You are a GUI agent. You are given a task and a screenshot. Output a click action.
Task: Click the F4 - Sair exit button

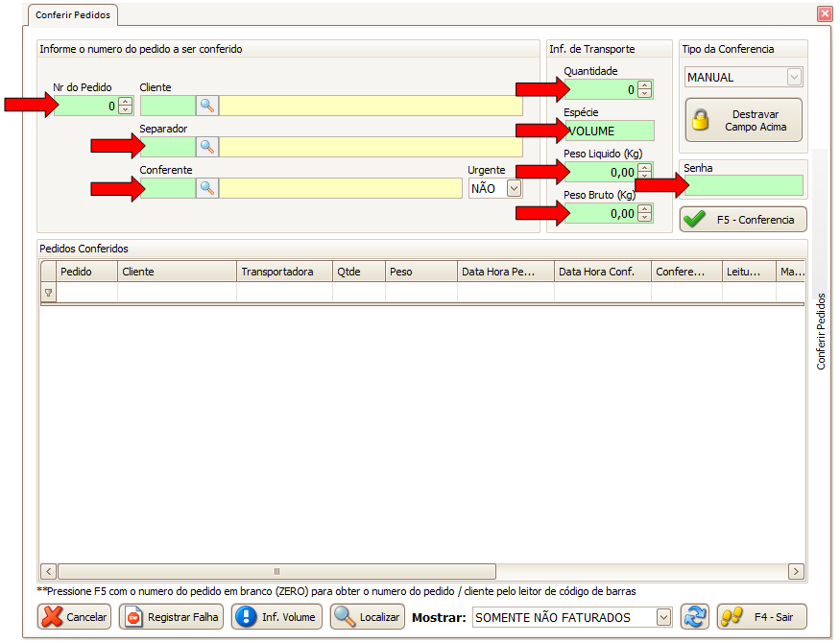coord(761,617)
